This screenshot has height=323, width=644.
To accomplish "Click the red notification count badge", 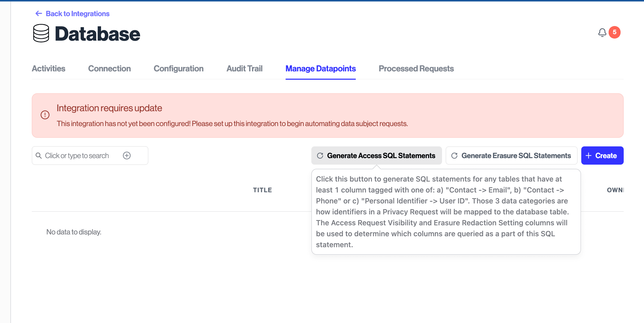I will click(615, 32).
